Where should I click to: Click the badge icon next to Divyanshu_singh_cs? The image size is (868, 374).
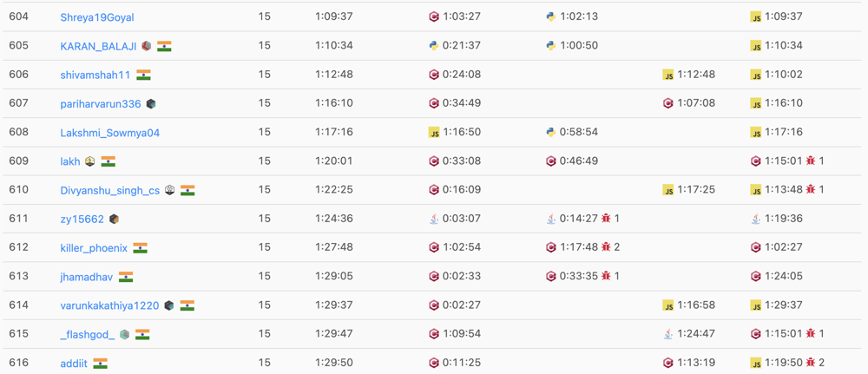coord(170,190)
